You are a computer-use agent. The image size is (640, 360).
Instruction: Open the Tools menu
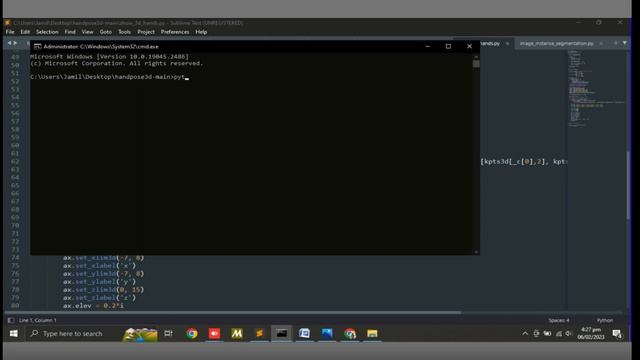tap(124, 32)
